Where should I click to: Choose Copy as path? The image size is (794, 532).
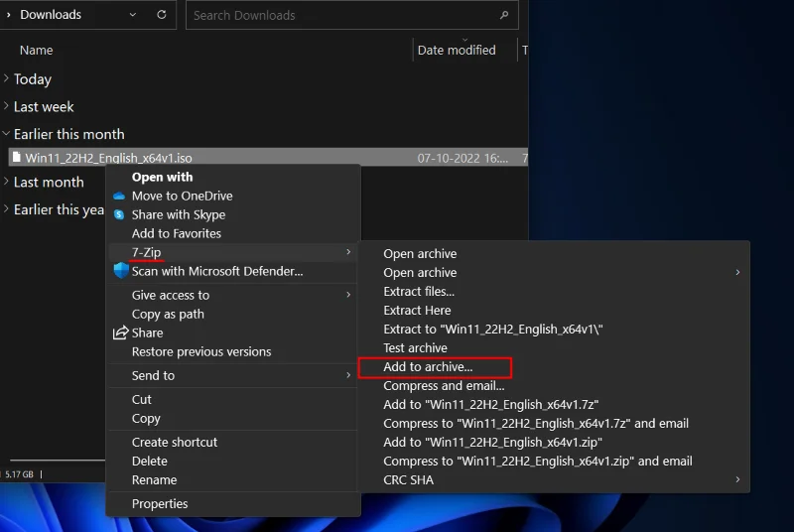tap(168, 314)
